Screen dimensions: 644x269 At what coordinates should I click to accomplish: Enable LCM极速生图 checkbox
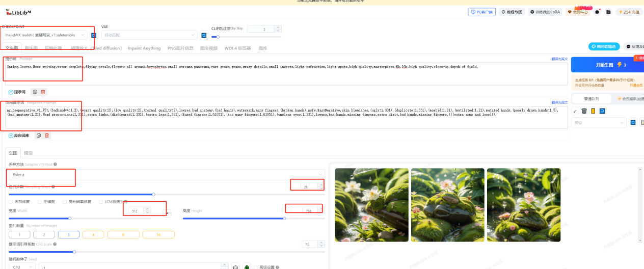click(x=100, y=202)
